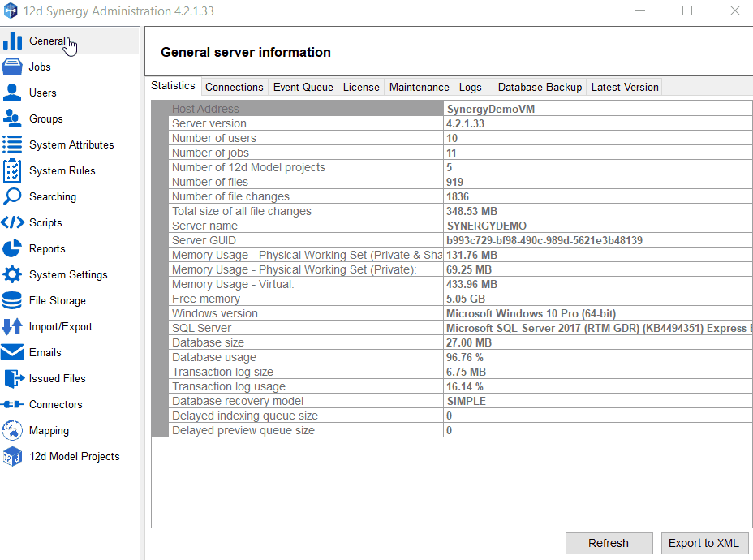Select the Transaction log size row label
The image size is (753, 560).
(x=223, y=372)
